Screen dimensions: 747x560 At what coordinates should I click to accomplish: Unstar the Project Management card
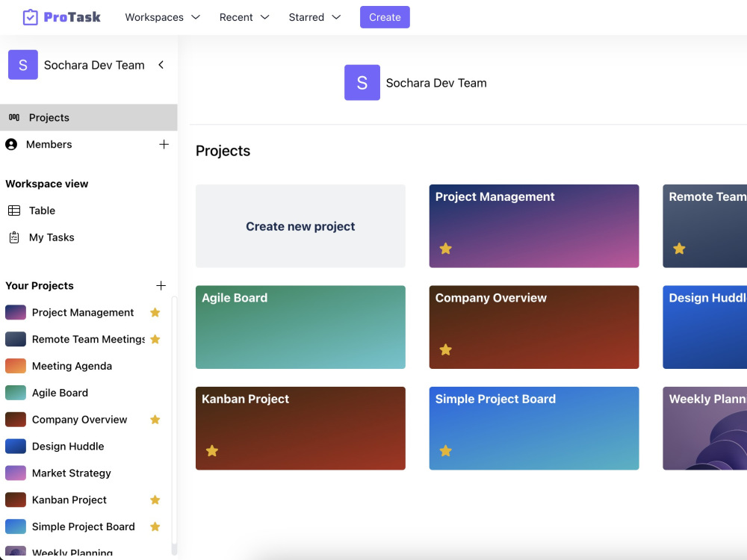[445, 249]
